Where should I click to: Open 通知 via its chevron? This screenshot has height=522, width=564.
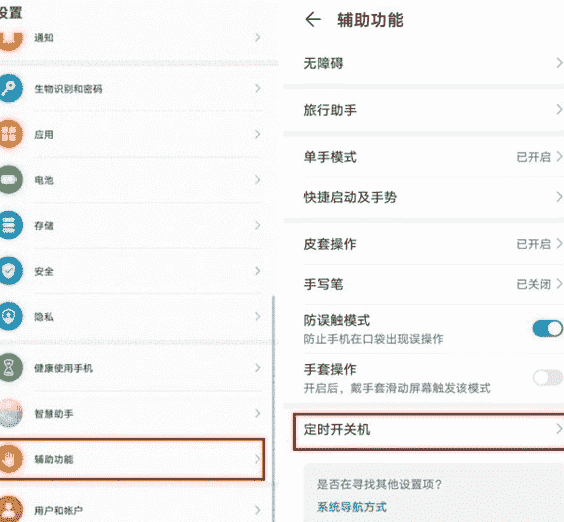(x=258, y=37)
